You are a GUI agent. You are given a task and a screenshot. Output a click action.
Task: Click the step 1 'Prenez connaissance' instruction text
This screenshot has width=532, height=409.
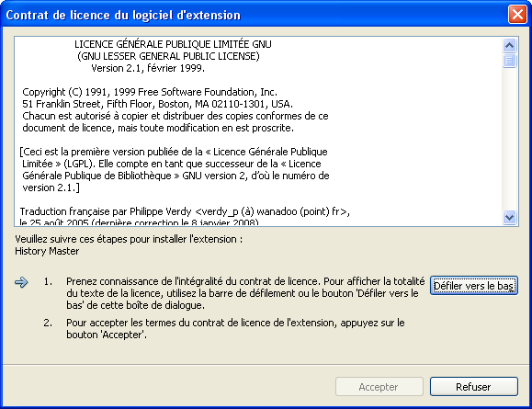(245, 293)
